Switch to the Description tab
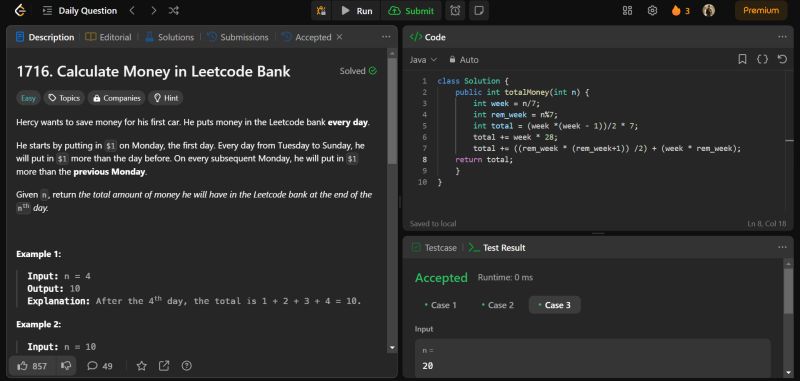The height and width of the screenshot is (381, 800). pos(45,37)
